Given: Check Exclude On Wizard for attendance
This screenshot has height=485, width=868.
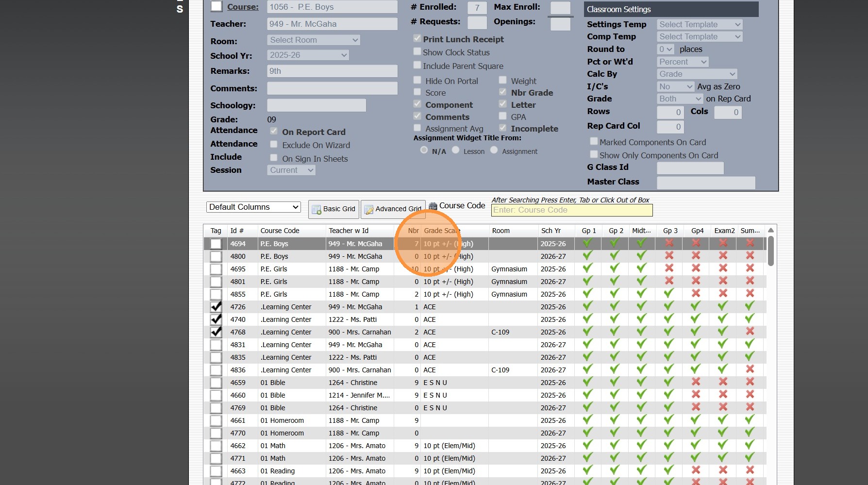Looking at the screenshot, I should [x=274, y=145].
